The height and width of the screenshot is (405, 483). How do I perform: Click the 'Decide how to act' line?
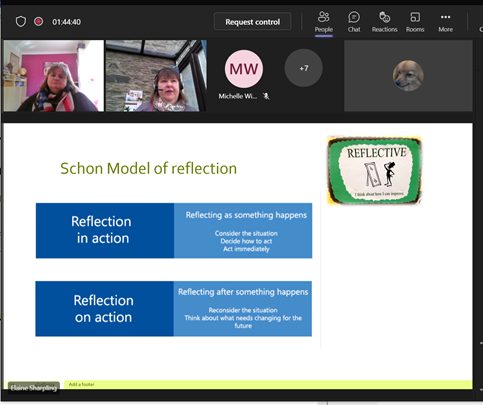(x=246, y=241)
